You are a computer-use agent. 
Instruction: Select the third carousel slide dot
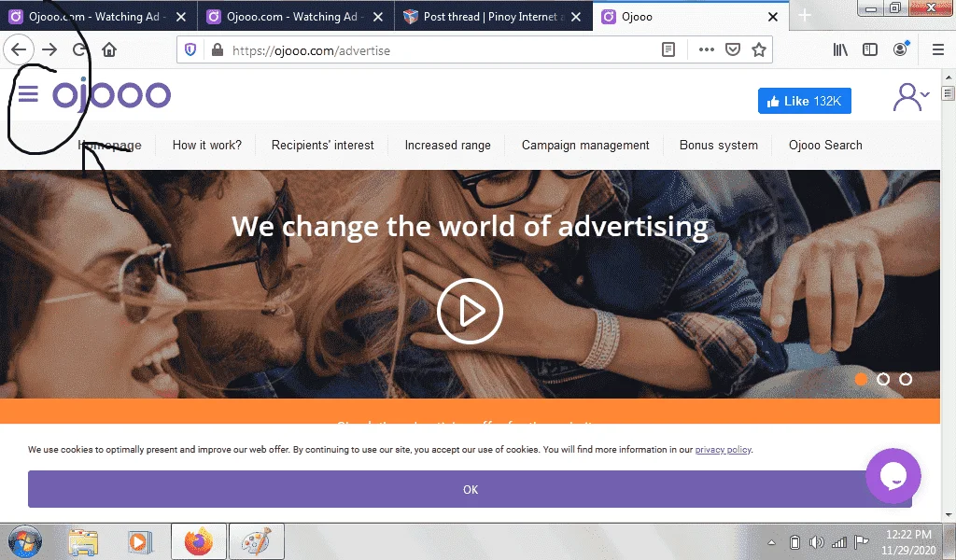click(906, 379)
